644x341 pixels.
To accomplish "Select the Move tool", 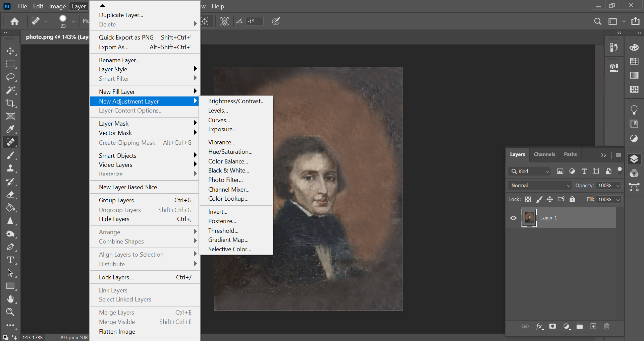I will [10, 51].
